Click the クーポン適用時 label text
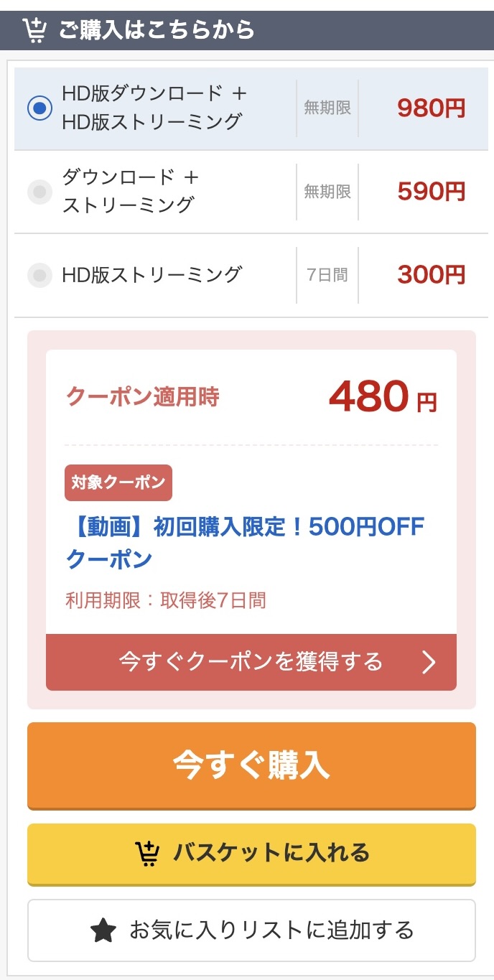 [143, 397]
